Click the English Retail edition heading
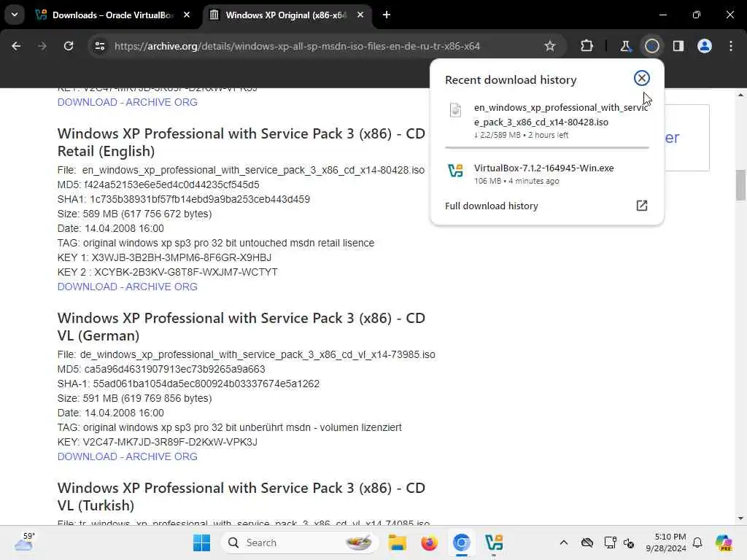747x560 pixels. (x=241, y=142)
